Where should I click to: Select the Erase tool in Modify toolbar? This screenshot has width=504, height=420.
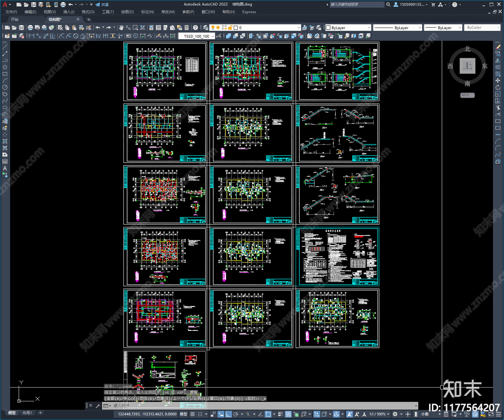pyautogui.click(x=498, y=47)
